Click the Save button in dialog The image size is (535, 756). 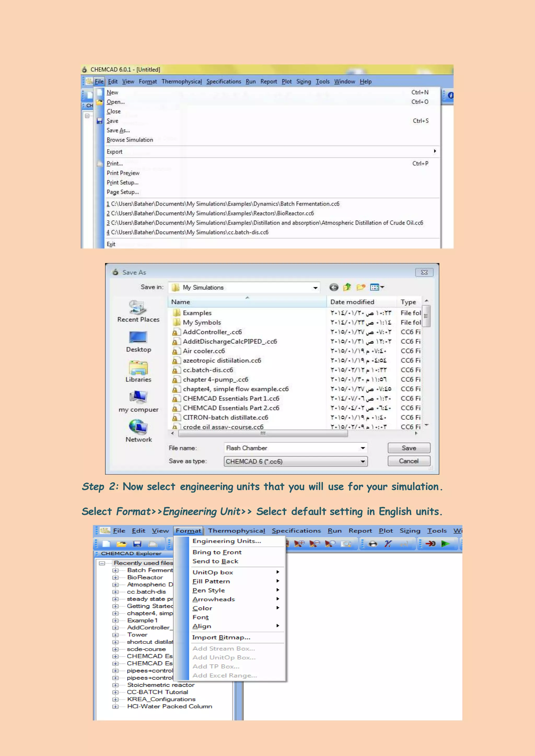[x=409, y=448]
